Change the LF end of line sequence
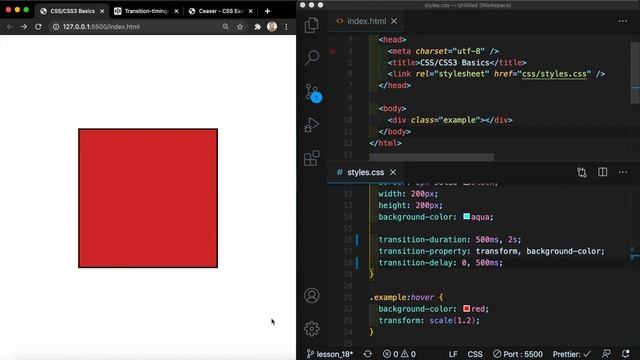This screenshot has height=360, width=640. click(x=453, y=354)
